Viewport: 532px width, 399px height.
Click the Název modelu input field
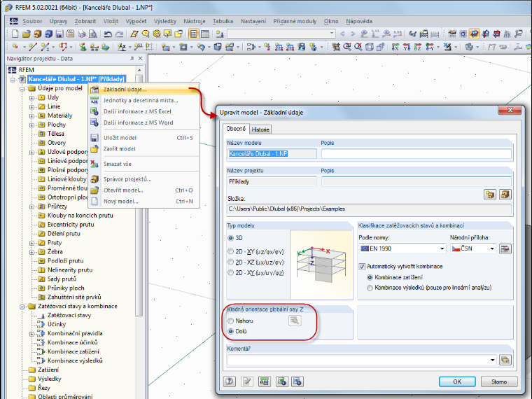click(272, 154)
